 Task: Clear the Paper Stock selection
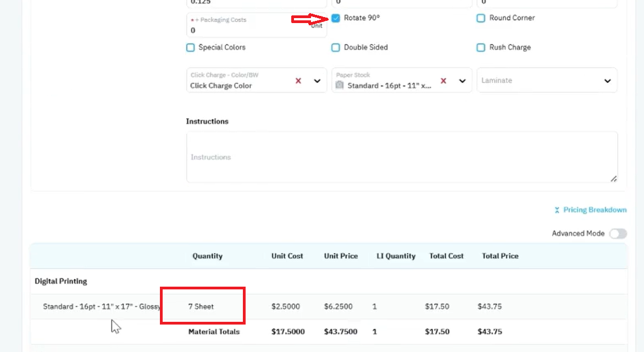[x=443, y=81]
